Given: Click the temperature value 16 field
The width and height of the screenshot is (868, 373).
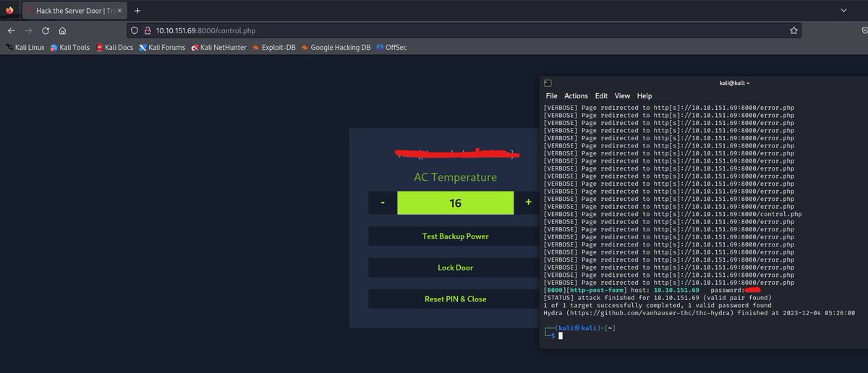Looking at the screenshot, I should tap(455, 203).
